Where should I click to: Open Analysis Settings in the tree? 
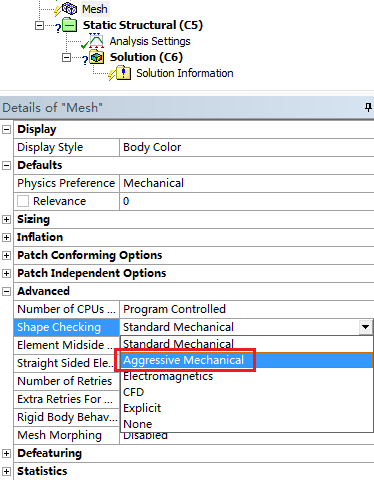(x=150, y=41)
